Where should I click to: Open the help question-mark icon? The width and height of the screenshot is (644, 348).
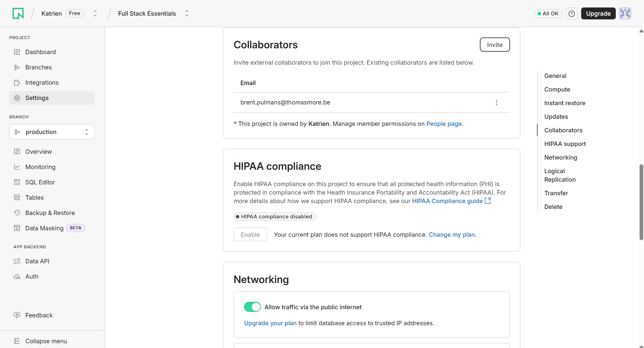(572, 13)
